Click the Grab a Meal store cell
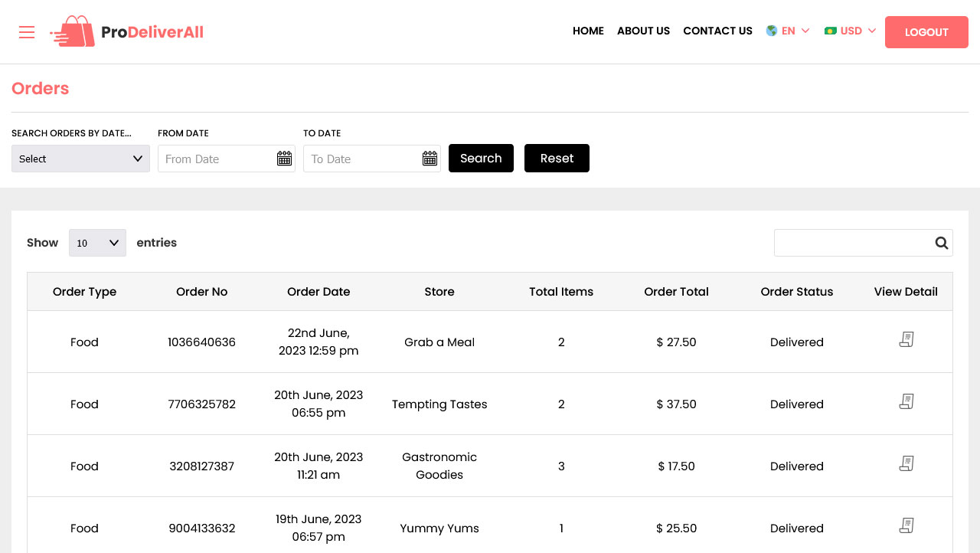This screenshot has height=553, width=980. tap(439, 342)
